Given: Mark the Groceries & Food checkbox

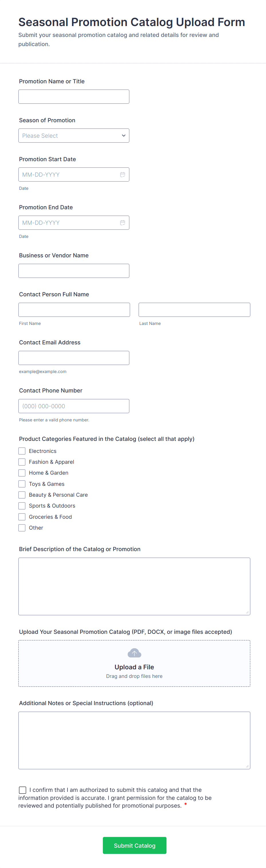Looking at the screenshot, I should [x=22, y=517].
